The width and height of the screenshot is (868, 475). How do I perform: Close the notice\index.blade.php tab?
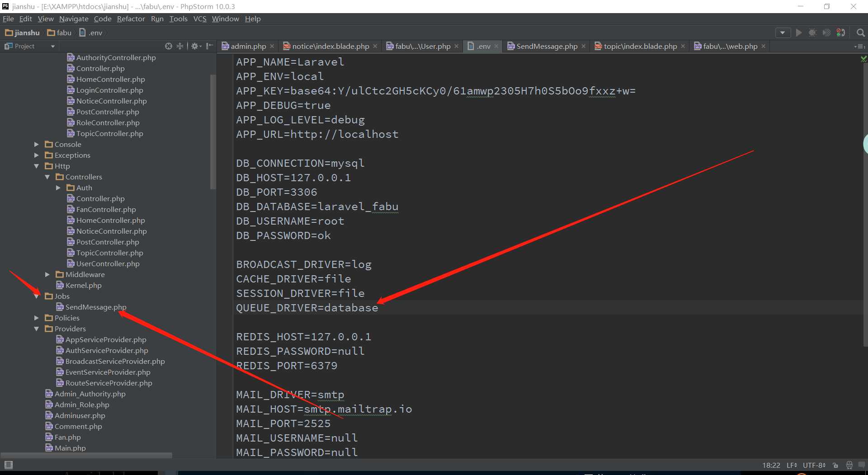click(375, 46)
